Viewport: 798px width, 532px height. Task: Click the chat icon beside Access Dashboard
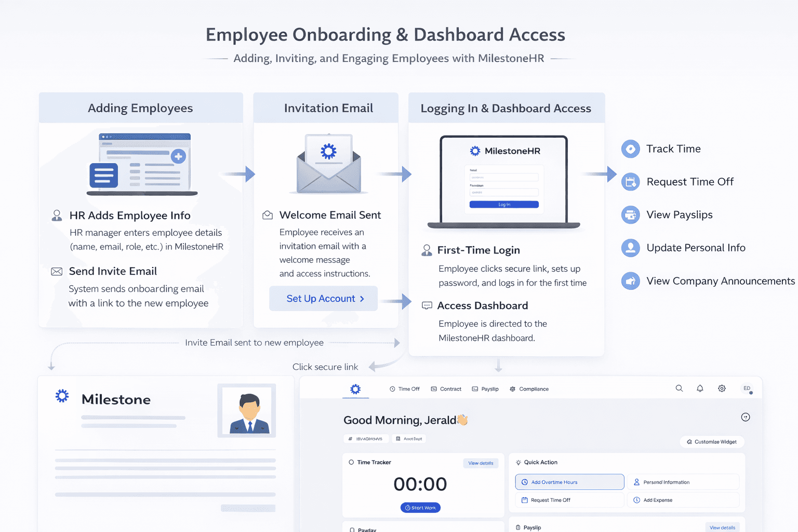(427, 305)
